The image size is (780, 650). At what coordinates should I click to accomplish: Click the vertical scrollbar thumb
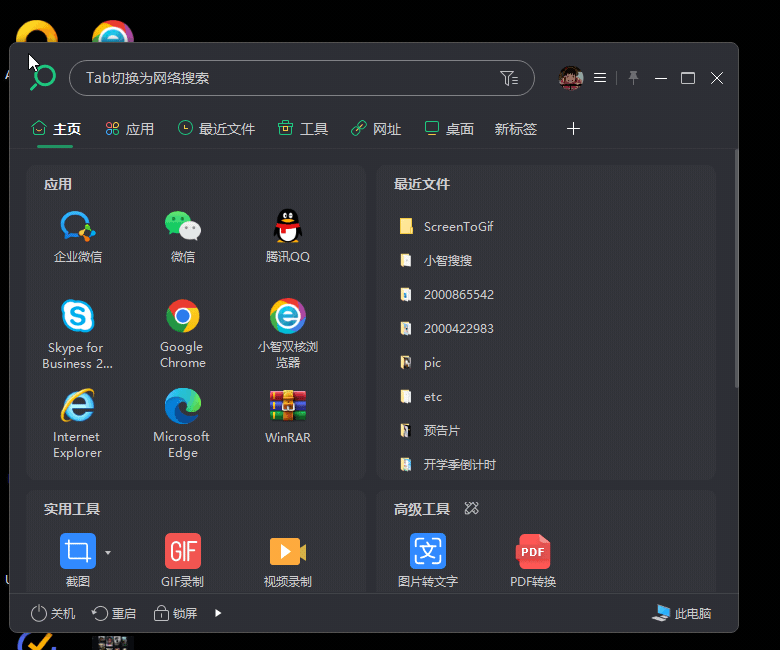[x=737, y=269]
